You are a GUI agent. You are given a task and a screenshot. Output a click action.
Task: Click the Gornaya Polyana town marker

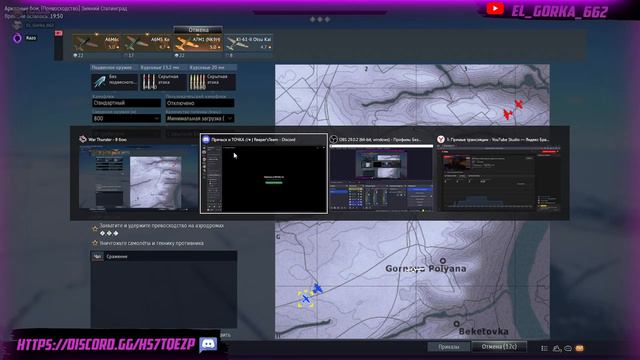[x=443, y=260]
